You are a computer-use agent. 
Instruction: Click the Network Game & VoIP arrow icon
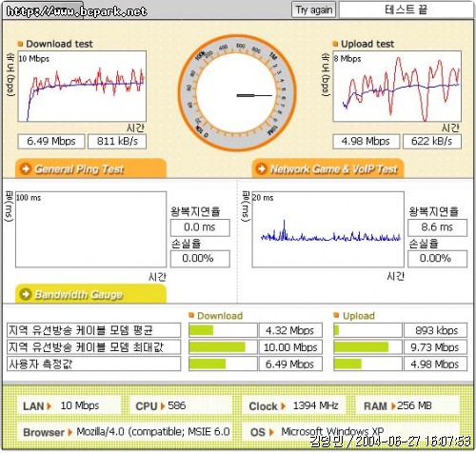click(261, 168)
